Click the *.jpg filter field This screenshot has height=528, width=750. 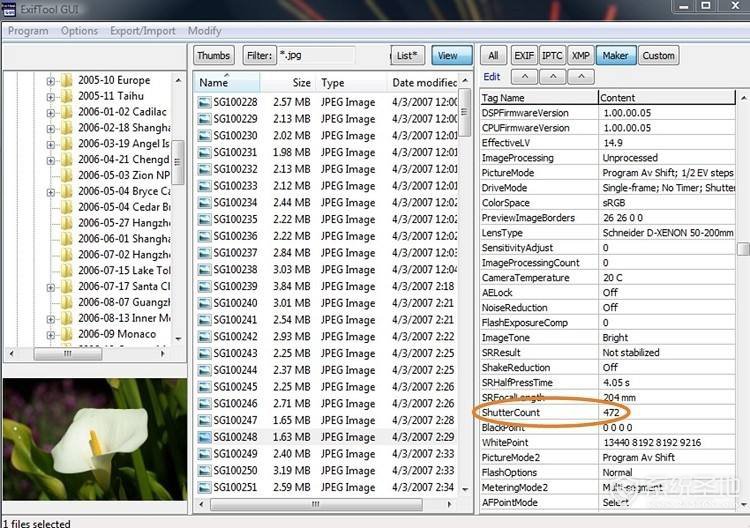tap(316, 55)
